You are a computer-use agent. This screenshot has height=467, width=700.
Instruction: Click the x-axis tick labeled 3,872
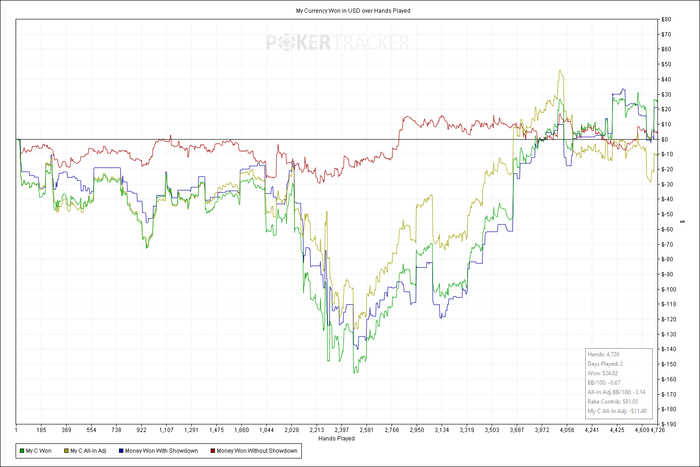[542, 430]
